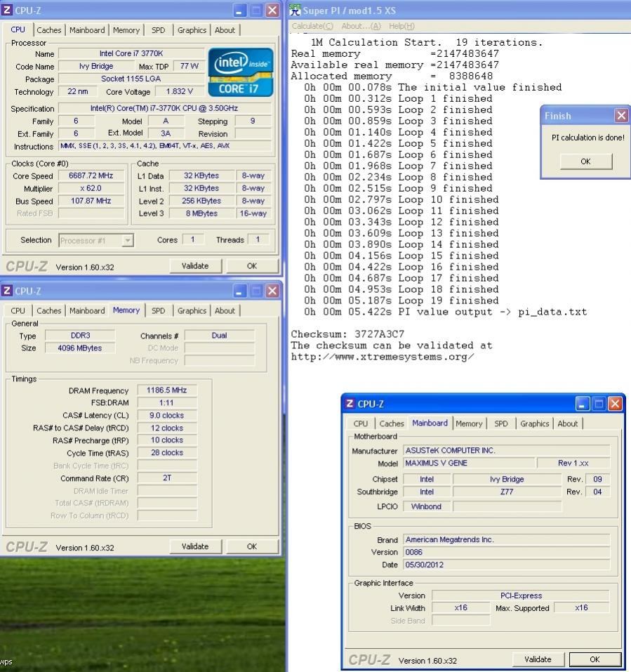Click the Checksum: 3727A3C7 line in Super PI
The height and width of the screenshot is (672, 631).
pos(347,334)
